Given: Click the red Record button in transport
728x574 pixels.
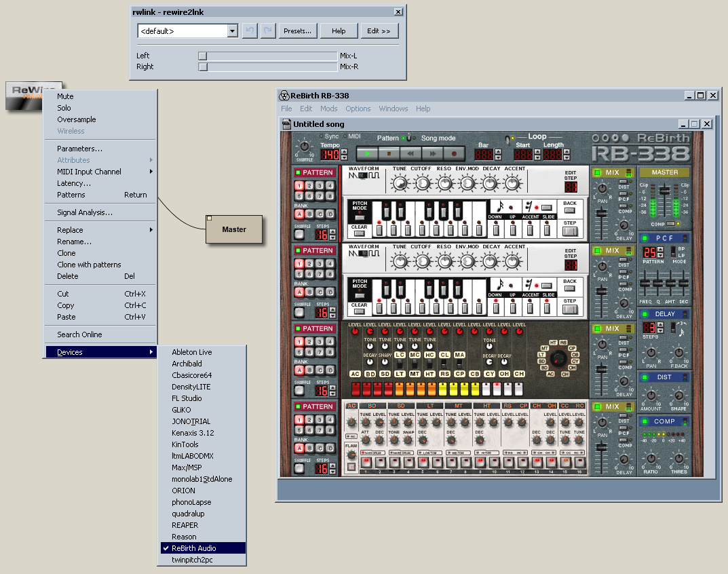Looking at the screenshot, I should [x=455, y=154].
